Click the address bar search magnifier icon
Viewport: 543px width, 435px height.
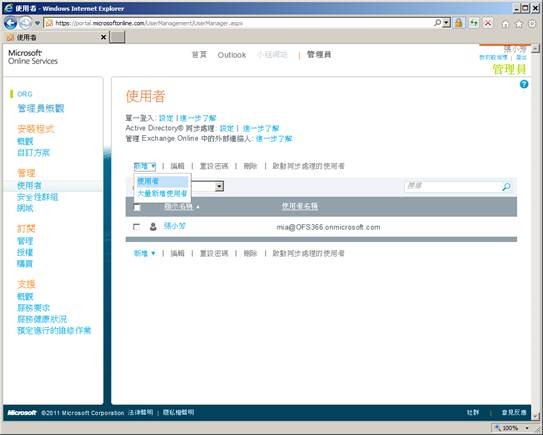438,23
